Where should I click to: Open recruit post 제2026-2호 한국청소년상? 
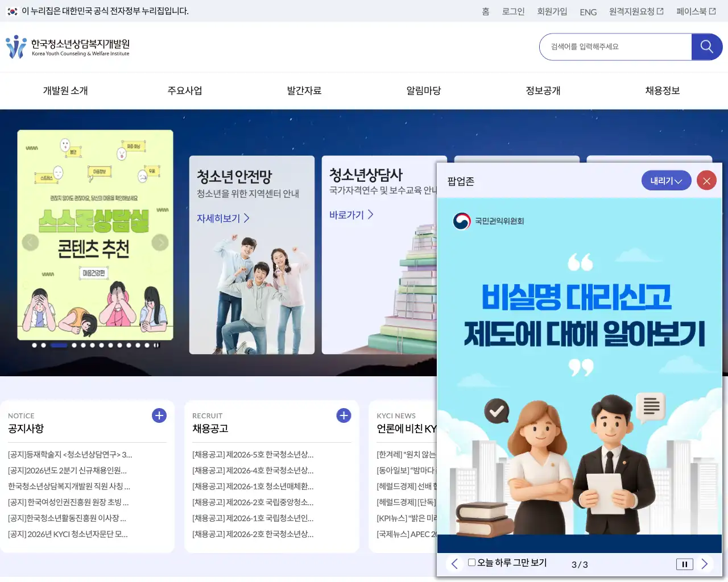coord(253,534)
